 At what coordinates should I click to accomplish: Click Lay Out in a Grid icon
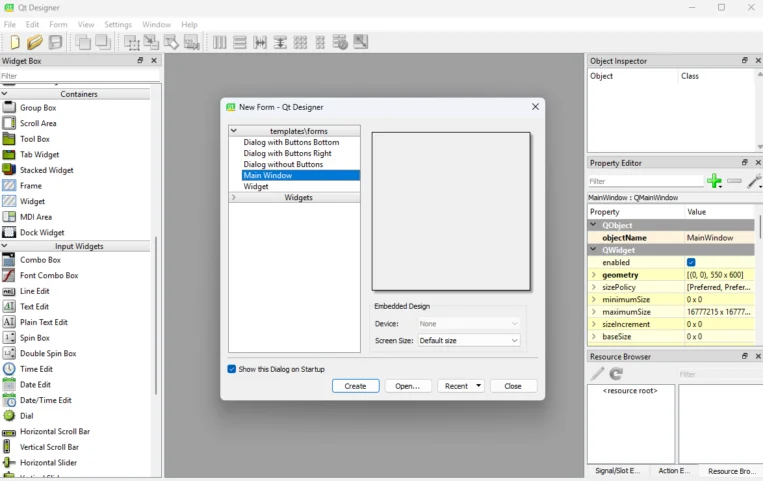tap(300, 42)
